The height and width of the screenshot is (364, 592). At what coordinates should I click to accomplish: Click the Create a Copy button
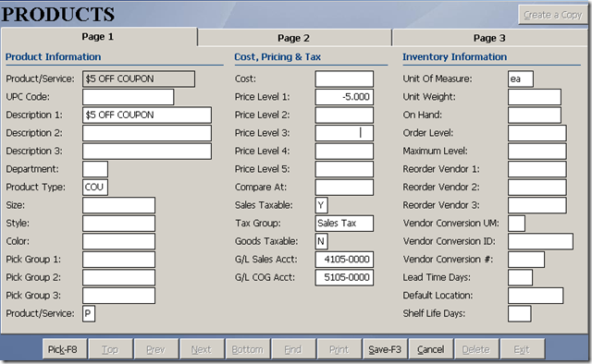[x=553, y=15]
